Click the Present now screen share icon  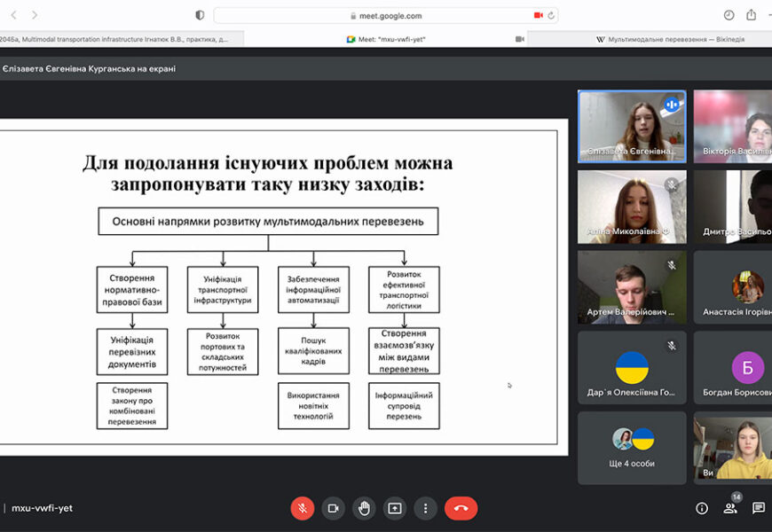coord(395,508)
